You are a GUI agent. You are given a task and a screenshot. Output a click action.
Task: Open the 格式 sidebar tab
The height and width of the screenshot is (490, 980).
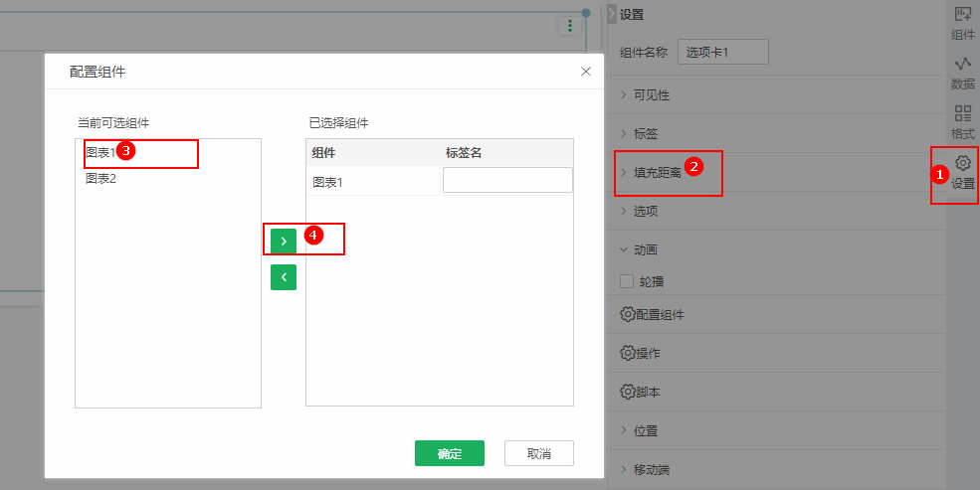962,122
